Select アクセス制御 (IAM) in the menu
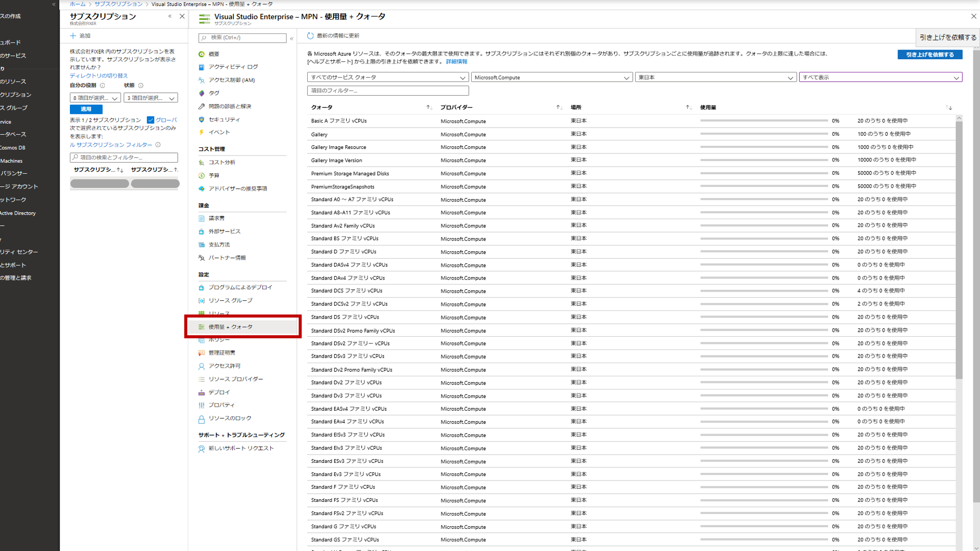 231,80
